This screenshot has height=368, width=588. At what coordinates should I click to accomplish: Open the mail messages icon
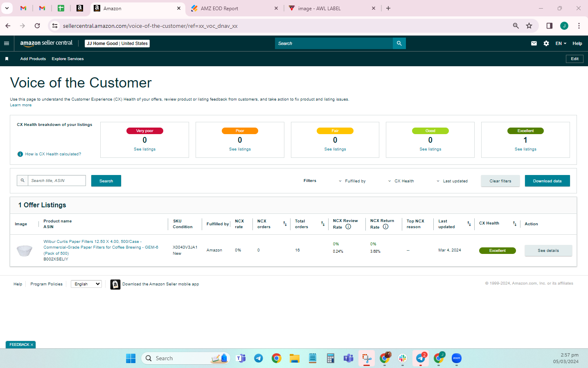coord(534,43)
